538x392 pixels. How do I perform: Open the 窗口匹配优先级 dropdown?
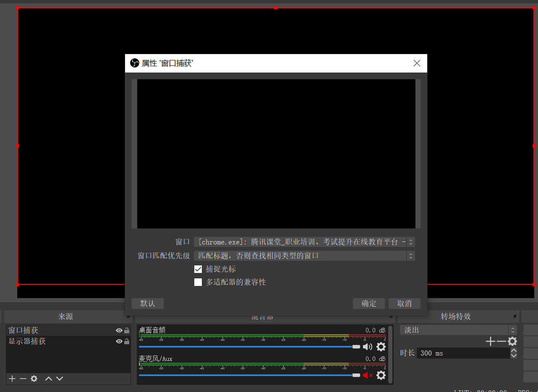point(304,255)
